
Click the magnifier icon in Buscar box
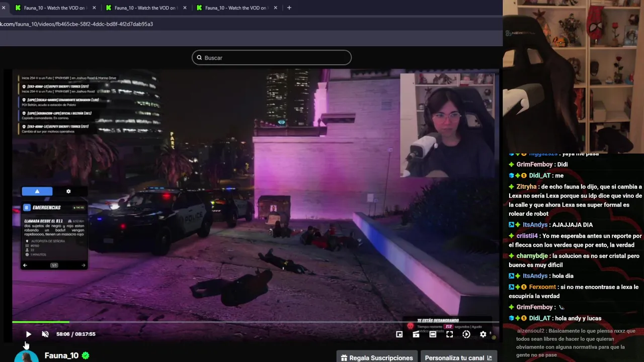pos(199,58)
